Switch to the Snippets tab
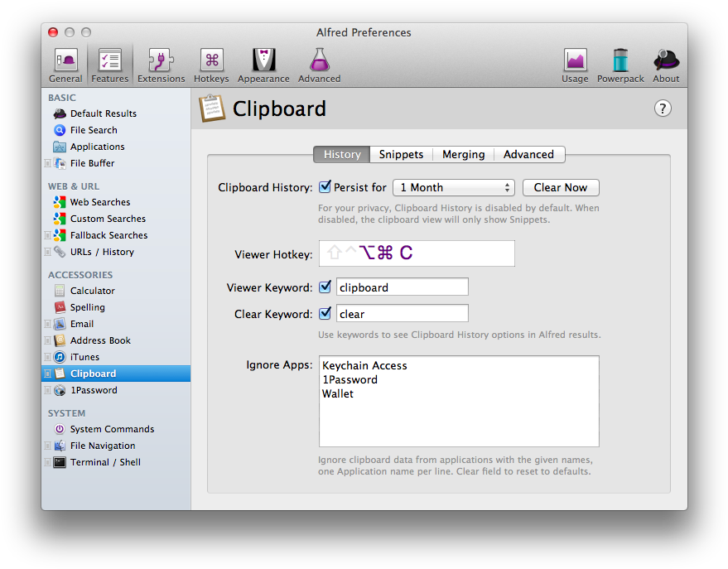This screenshot has height=569, width=728. (x=401, y=155)
